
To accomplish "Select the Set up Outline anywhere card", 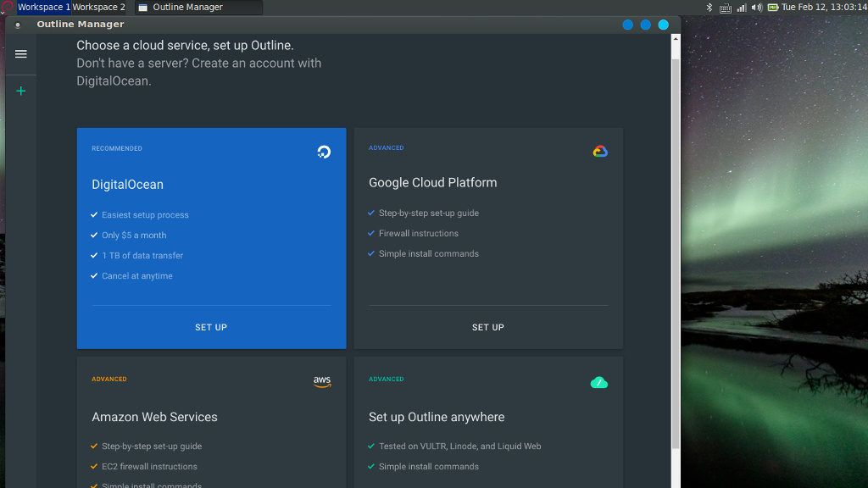I will [x=488, y=422].
